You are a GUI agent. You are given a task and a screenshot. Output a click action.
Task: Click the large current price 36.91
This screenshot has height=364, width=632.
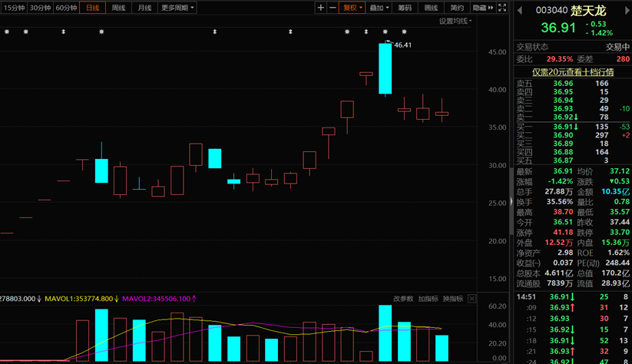pos(558,28)
